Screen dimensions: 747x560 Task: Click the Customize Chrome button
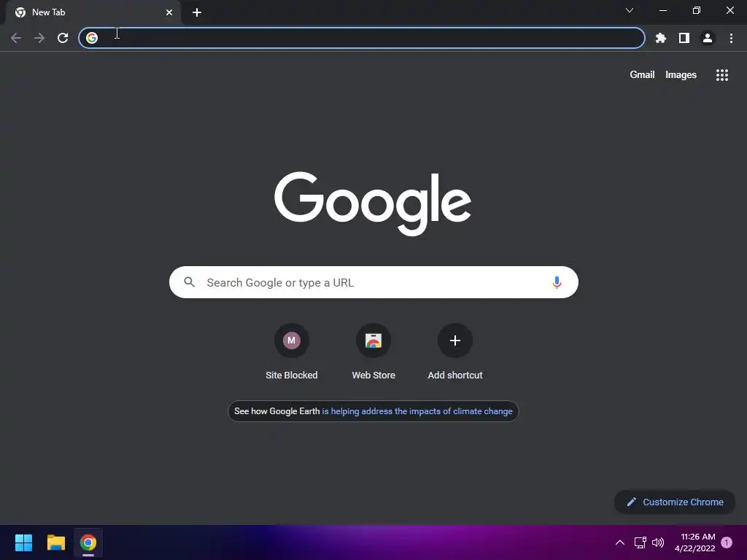tap(675, 502)
